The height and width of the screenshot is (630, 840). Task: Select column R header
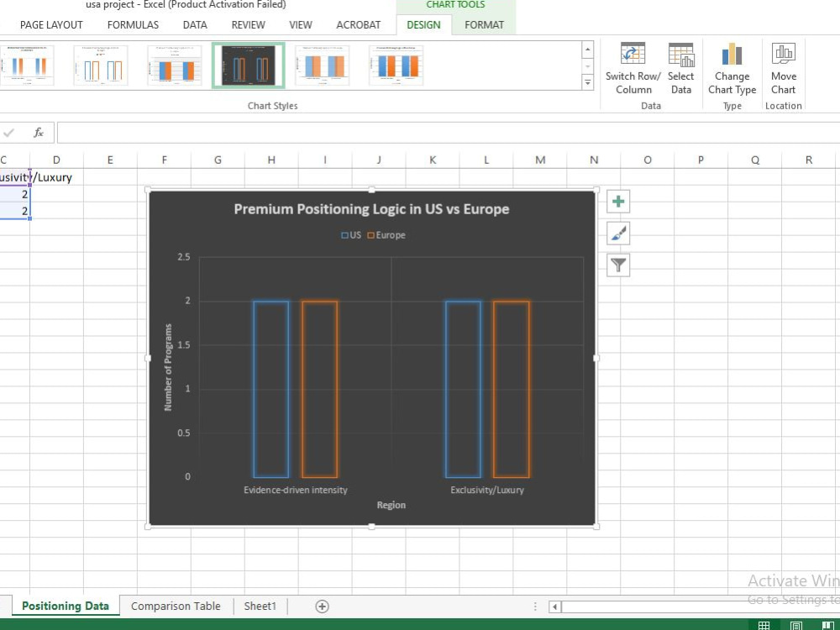808,160
